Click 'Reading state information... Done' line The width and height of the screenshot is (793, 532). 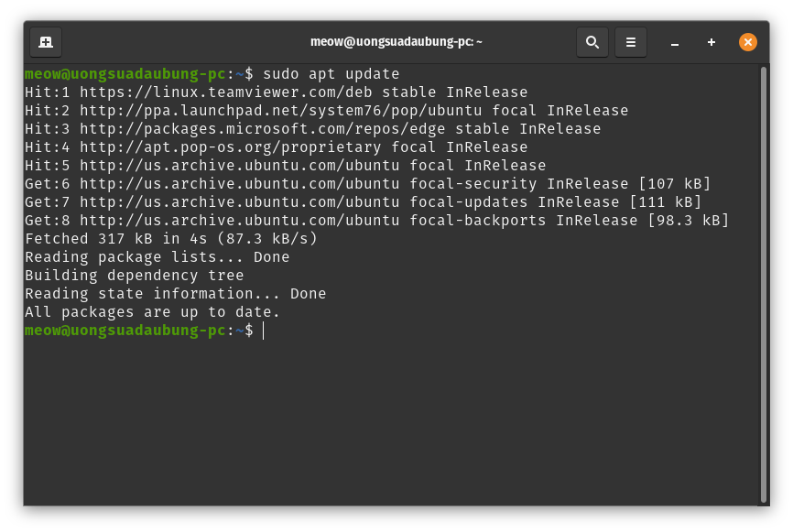(176, 293)
